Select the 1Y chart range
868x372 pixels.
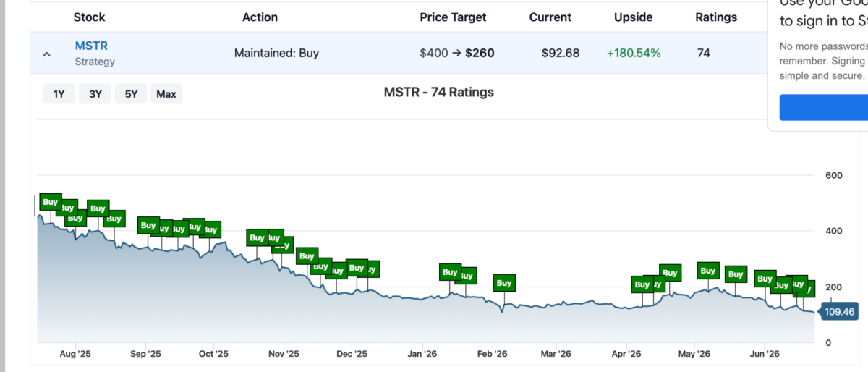[59, 93]
